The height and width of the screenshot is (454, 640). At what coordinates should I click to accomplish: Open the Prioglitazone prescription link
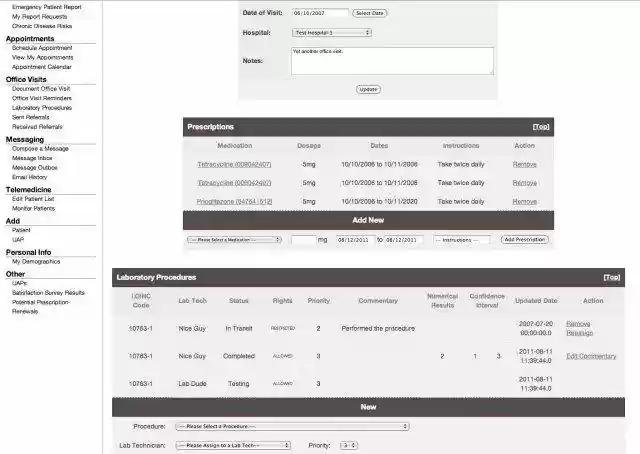[x=234, y=202]
